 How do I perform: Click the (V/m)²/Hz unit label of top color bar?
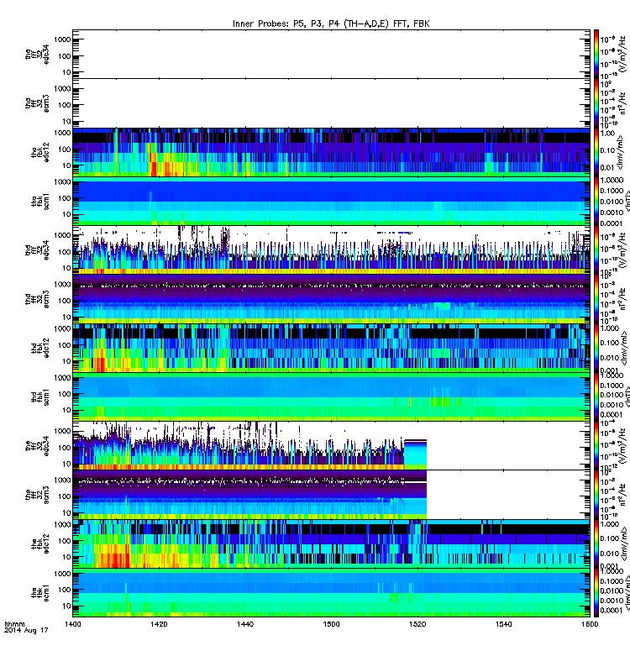pyautogui.click(x=622, y=54)
